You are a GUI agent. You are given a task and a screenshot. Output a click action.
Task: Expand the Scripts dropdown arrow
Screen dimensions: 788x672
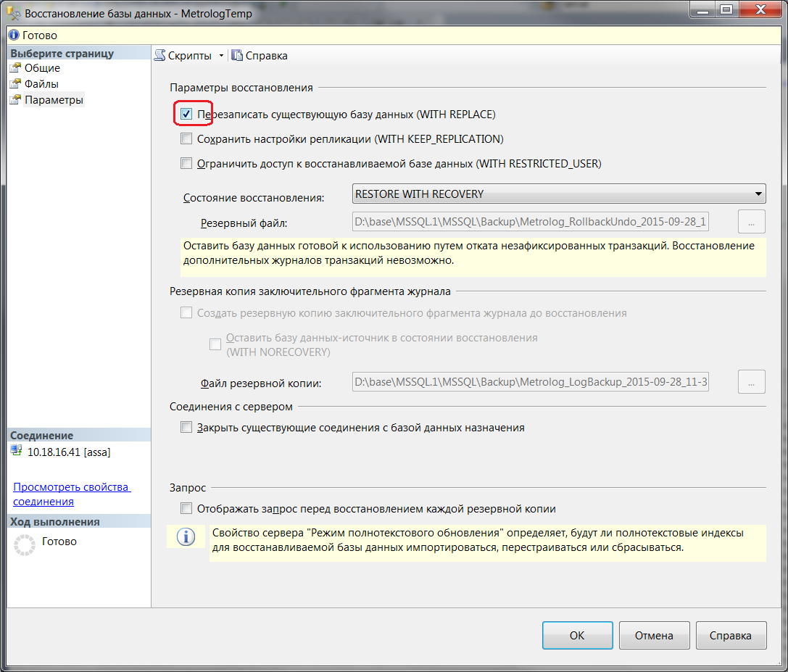point(221,56)
